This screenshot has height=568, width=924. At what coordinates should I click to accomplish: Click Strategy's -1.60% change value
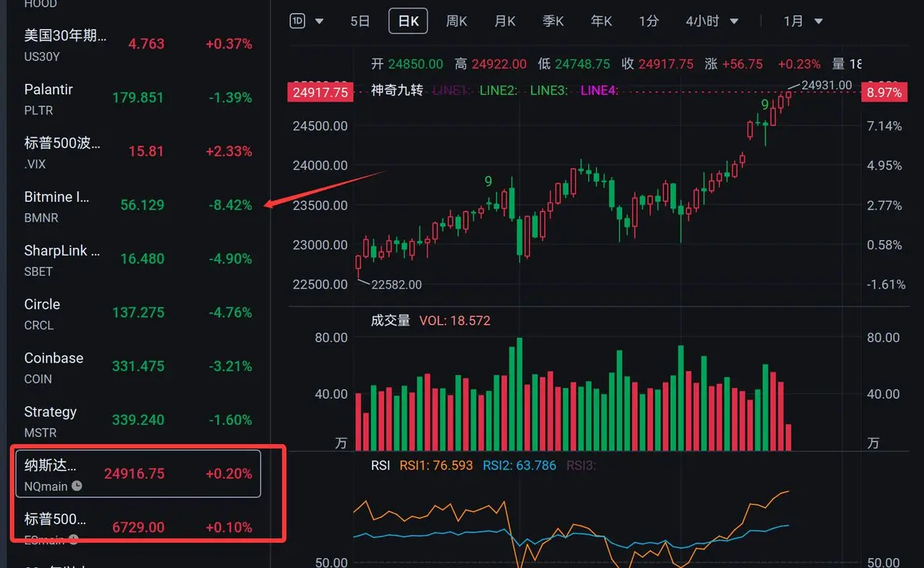coord(230,419)
